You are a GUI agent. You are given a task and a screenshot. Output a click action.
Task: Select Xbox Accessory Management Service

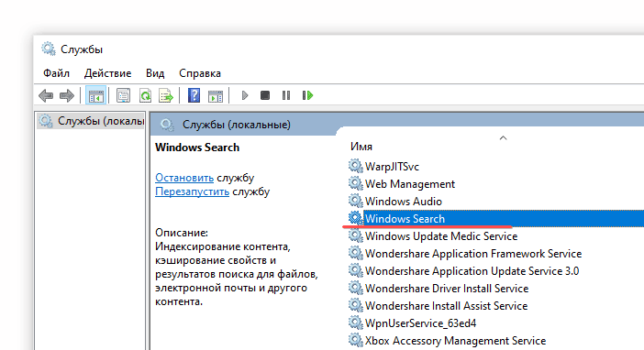(x=455, y=341)
